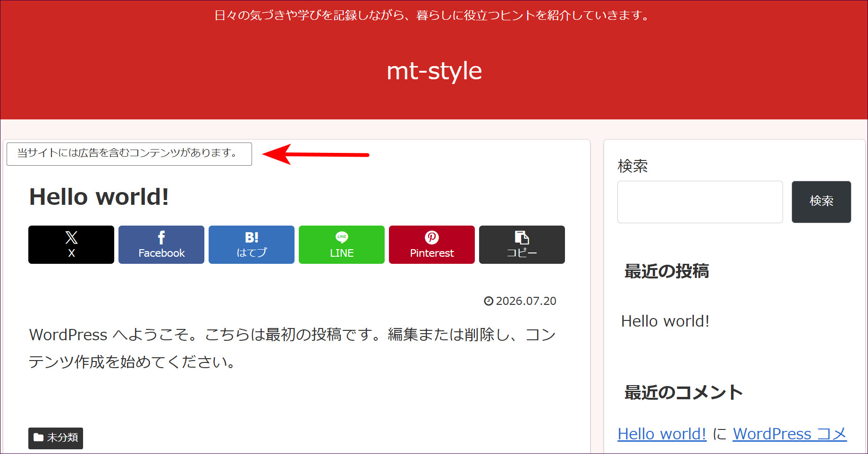This screenshot has width=868, height=454.
Task: Click the ad disclosure notice 当サイトには広告を含む
Action: [x=129, y=154]
